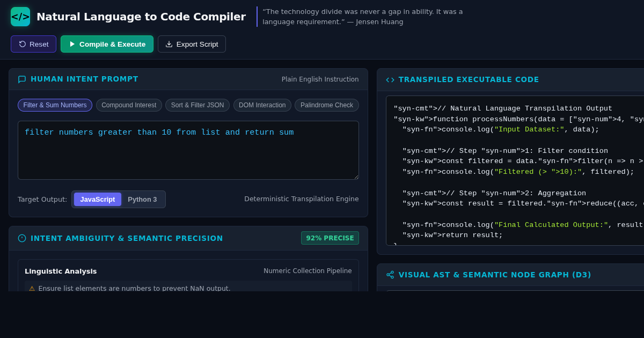
Task: Click inside the intent prompt text area
Action: pos(188,150)
